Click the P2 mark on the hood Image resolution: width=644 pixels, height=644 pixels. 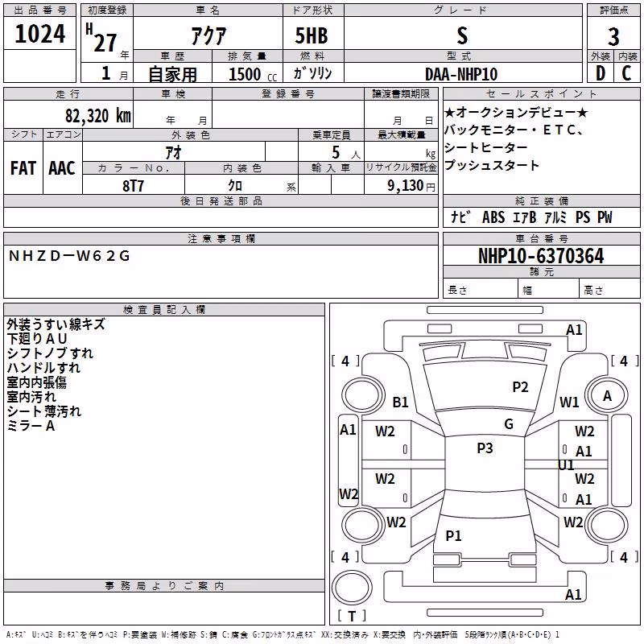520,386
